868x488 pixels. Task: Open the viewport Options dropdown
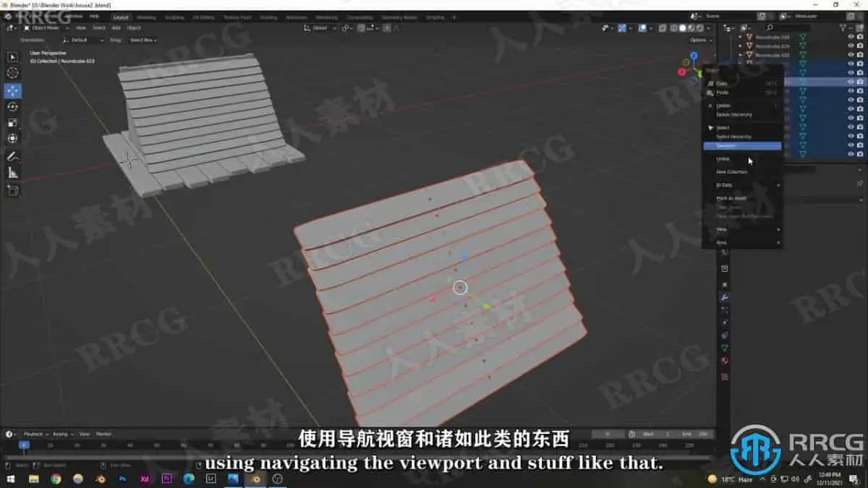coord(699,40)
